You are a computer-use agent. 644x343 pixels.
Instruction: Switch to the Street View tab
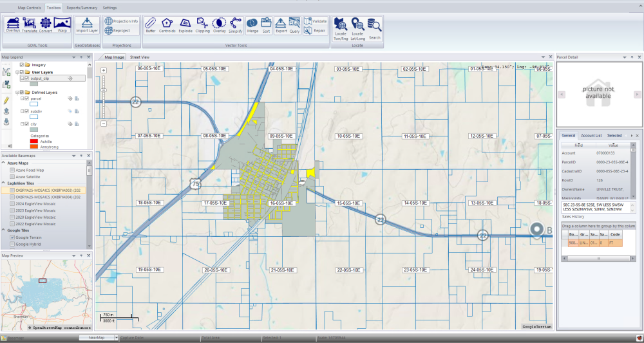click(x=140, y=57)
